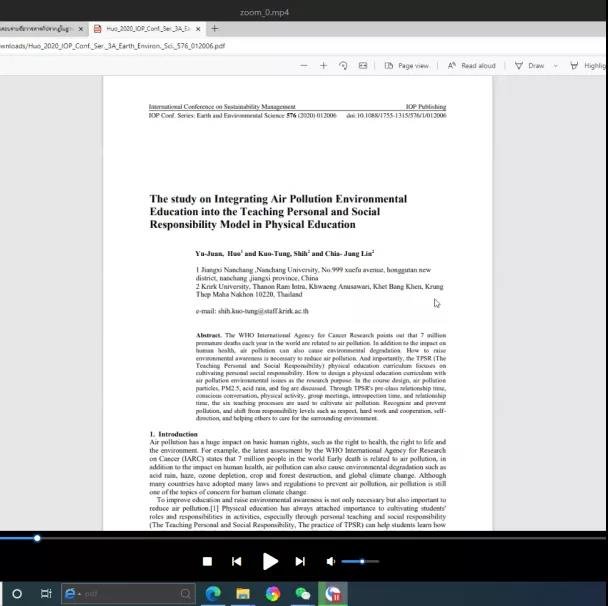Zoom out with the minus icon in PDF toolbar
This screenshot has width=608, height=606.
click(304, 66)
